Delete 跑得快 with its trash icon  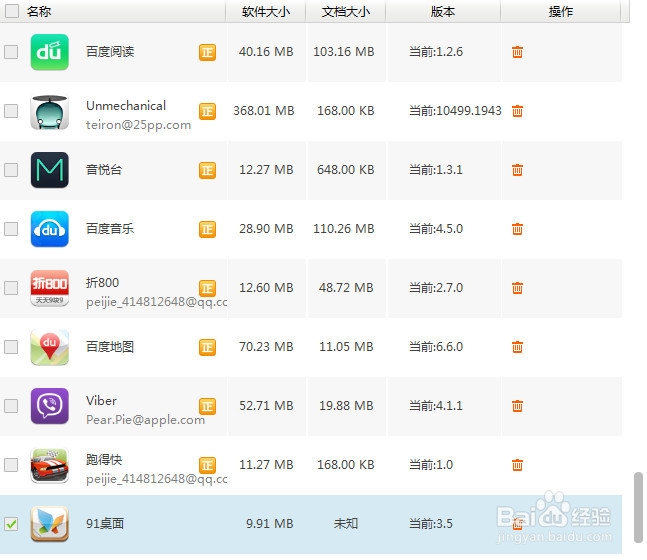tap(517, 465)
